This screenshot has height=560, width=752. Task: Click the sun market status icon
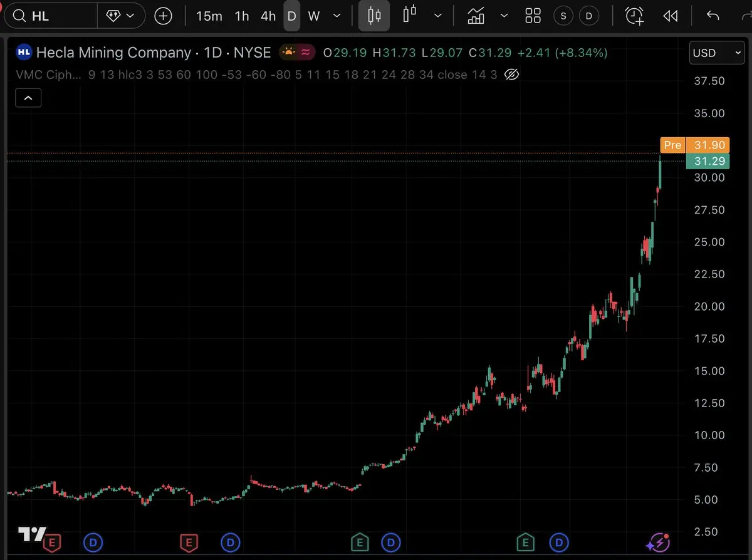coord(288,53)
